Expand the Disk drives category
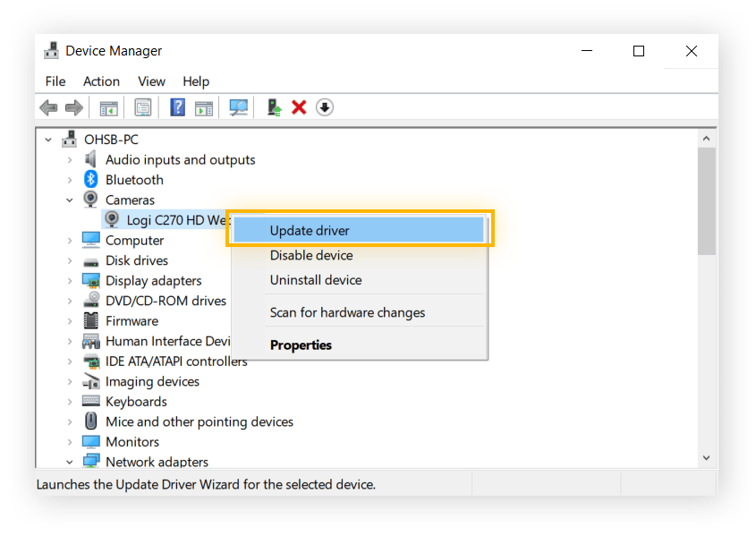 click(x=70, y=260)
